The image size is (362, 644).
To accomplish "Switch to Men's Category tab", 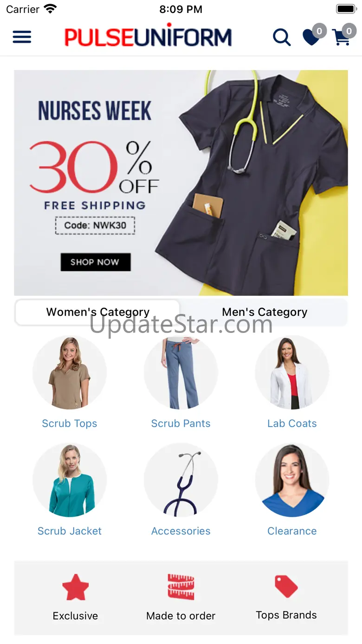I will point(265,312).
